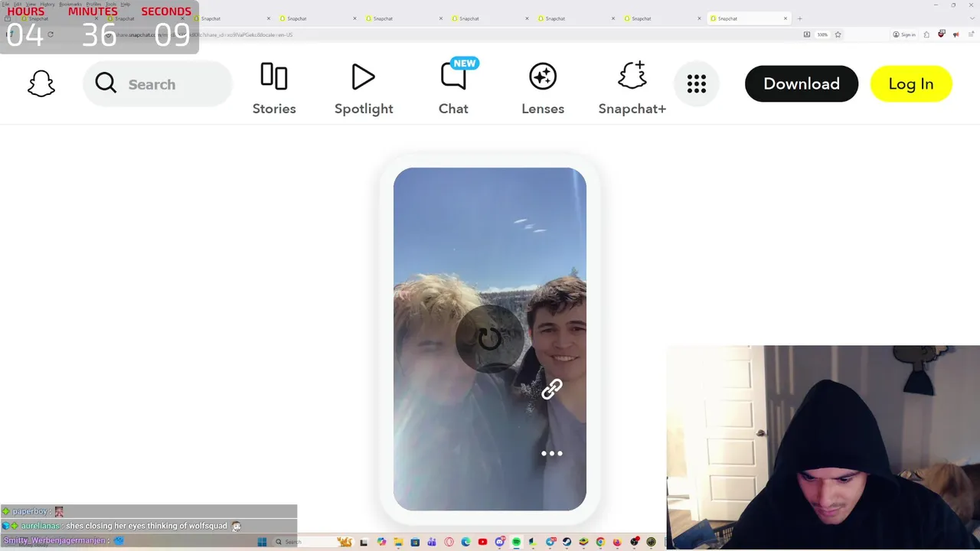Focus the Snapchat Search input field
980x551 pixels.
click(157, 84)
